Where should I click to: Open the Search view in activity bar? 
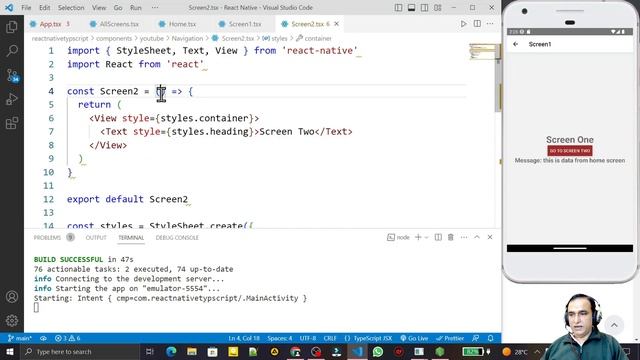point(12,51)
